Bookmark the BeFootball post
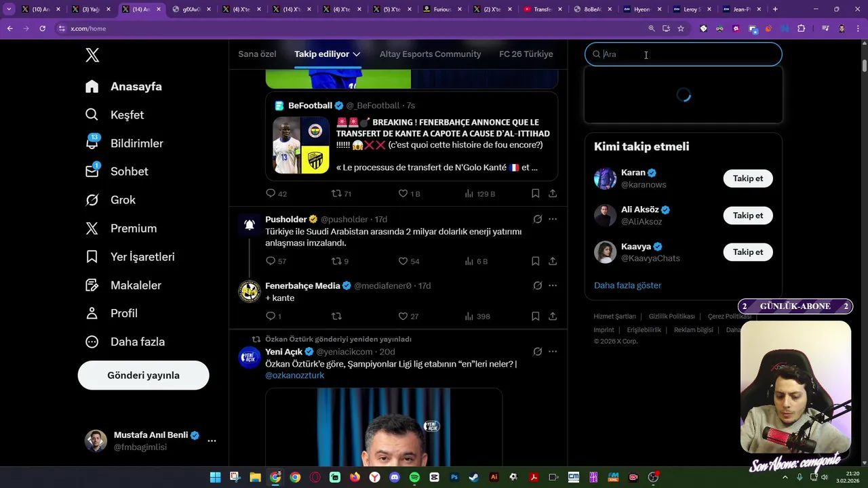This screenshot has width=868, height=488. [x=535, y=194]
